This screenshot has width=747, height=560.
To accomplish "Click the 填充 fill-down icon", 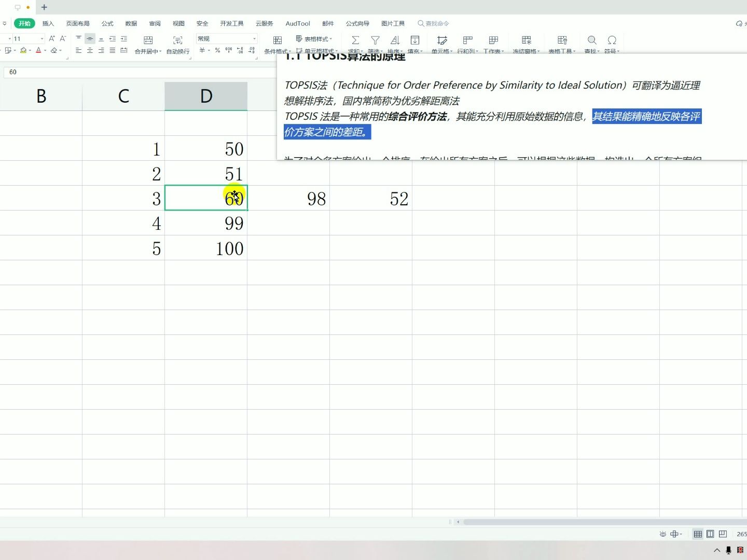I will pos(415,40).
